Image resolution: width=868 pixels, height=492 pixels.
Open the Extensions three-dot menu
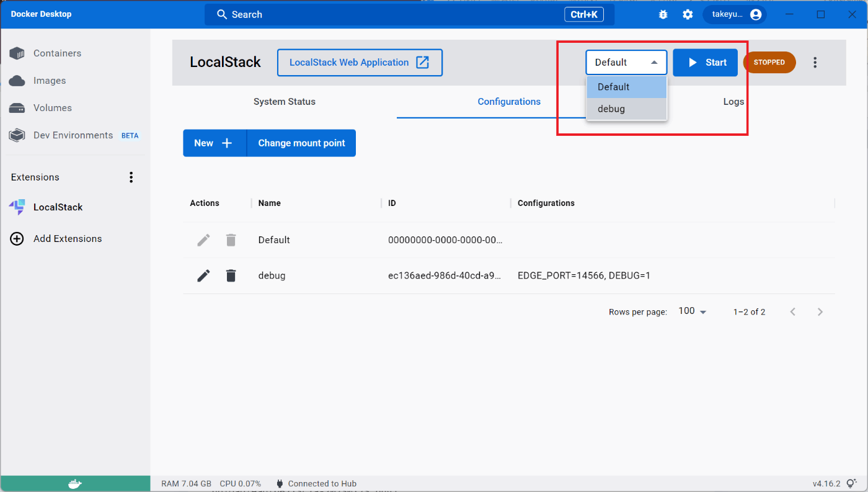[131, 177]
